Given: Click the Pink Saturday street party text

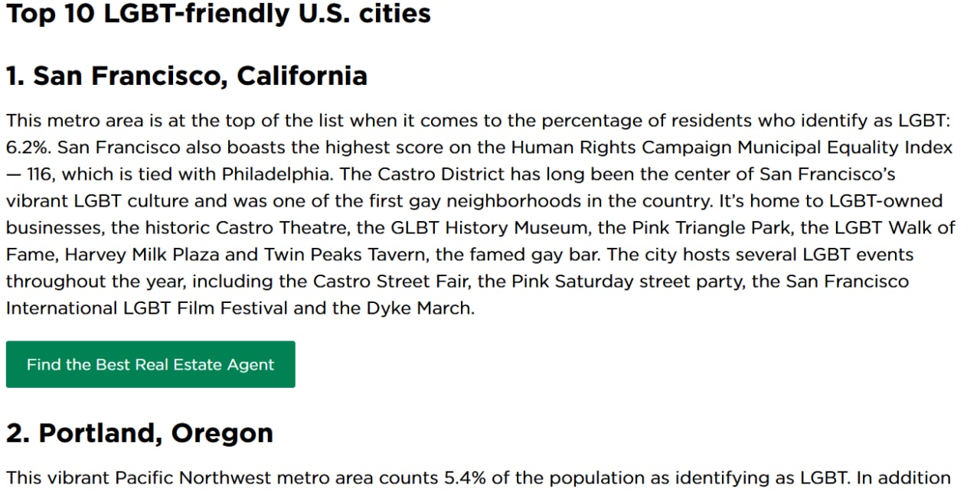Looking at the screenshot, I should click(x=615, y=281).
